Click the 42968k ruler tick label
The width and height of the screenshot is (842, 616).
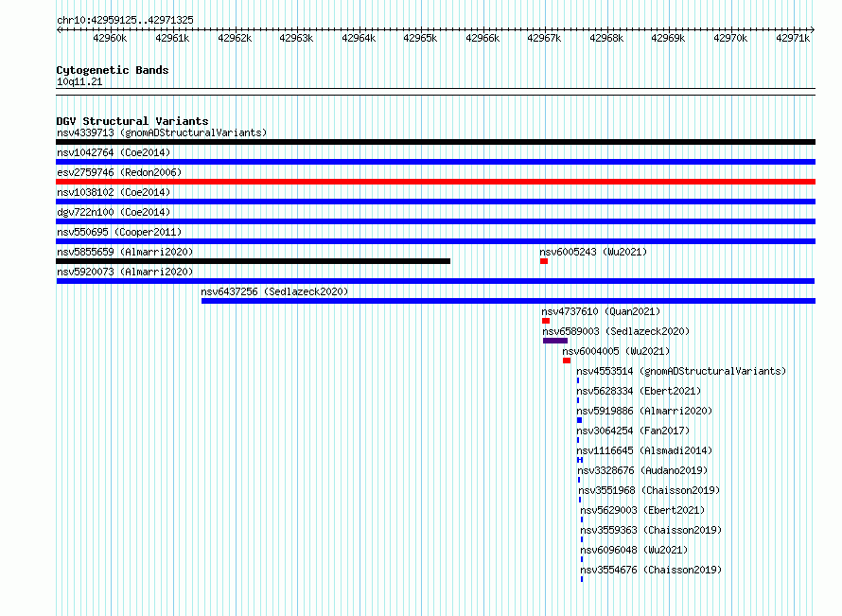(x=606, y=38)
